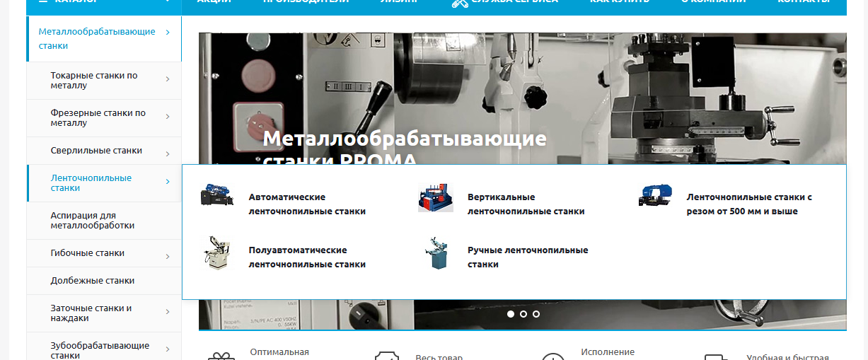Click the wrench icon beside Служба сервиса
This screenshot has width=868, height=360.
pos(460,2)
